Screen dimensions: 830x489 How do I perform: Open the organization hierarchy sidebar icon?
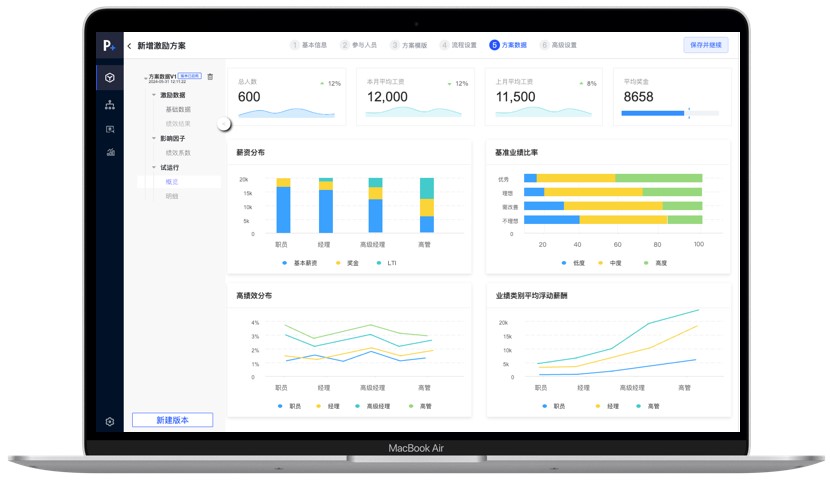point(109,104)
